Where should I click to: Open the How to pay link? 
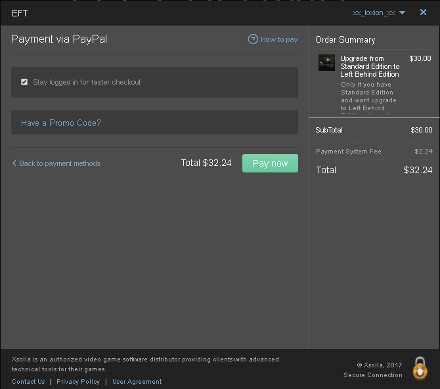click(279, 39)
